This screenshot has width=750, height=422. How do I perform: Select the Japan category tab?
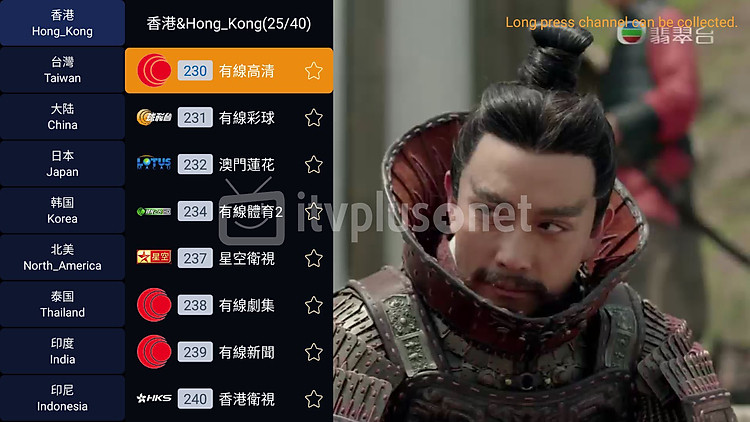[x=62, y=164]
